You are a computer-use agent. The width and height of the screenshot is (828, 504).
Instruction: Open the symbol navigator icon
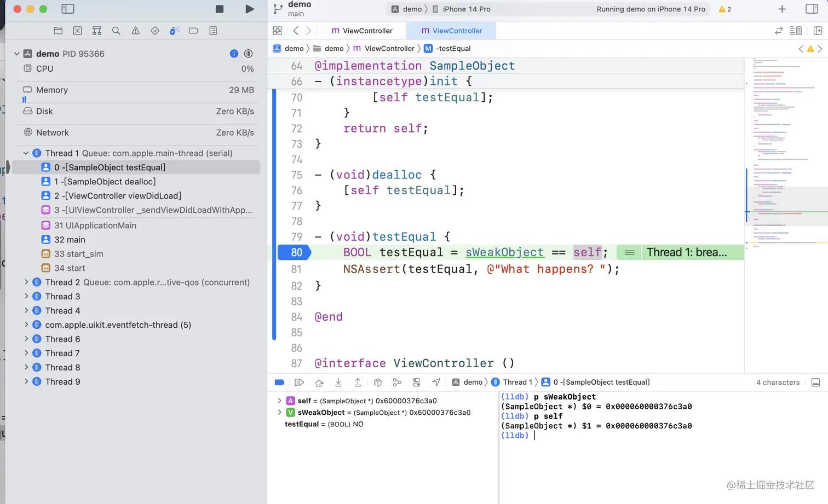click(x=97, y=31)
